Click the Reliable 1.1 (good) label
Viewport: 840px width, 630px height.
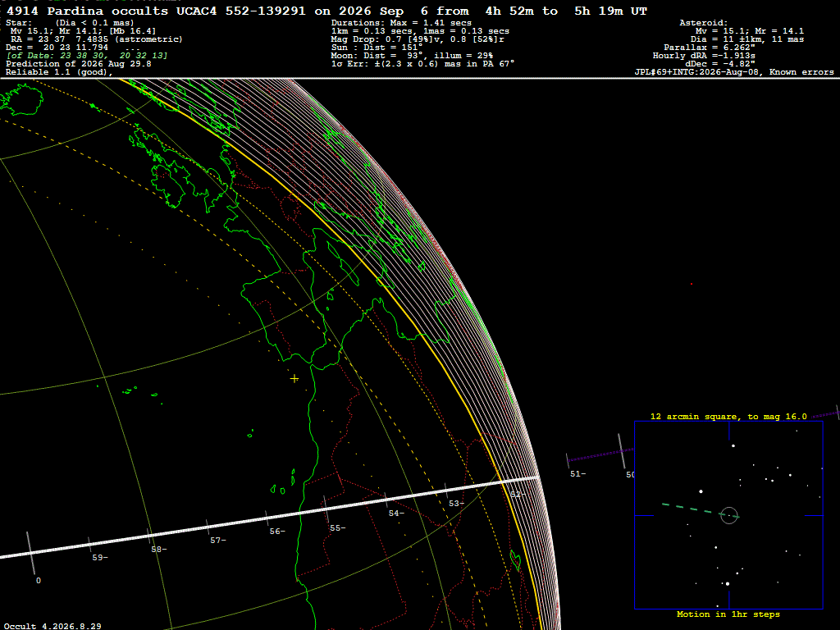point(59,72)
